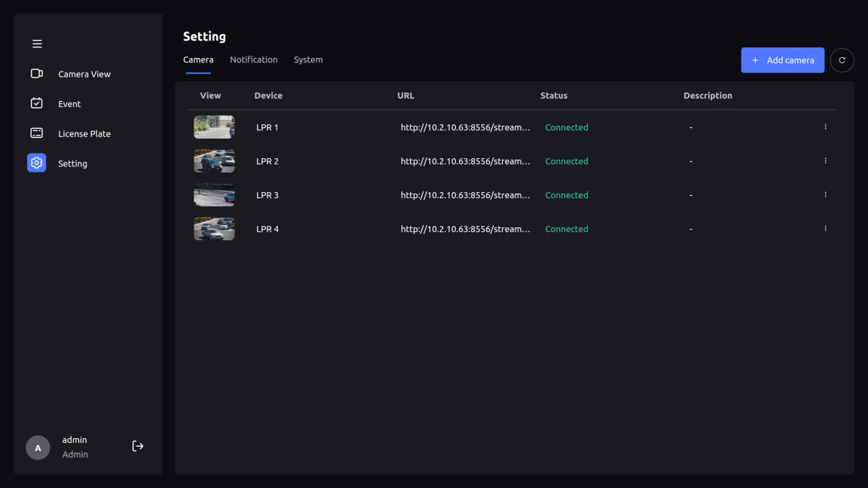Click the Status column header
868x488 pixels.
click(554, 96)
